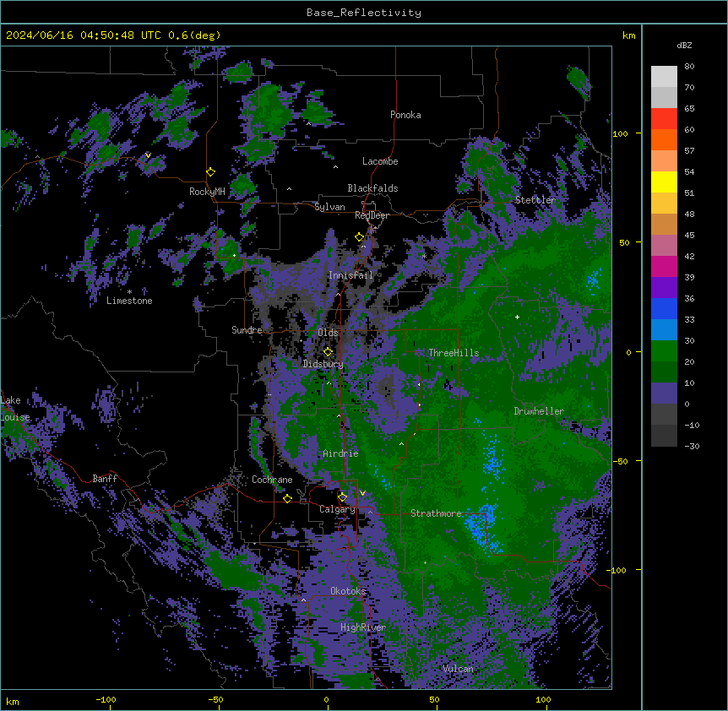Screen dimensions: 728x711
Task: Select the red 60-65 dBZ legend swatch
Action: coord(664,119)
